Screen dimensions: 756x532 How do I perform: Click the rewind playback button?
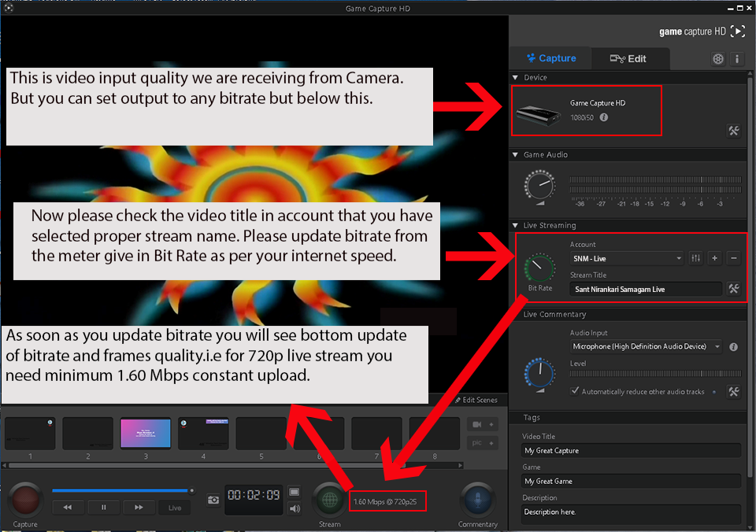(x=68, y=508)
